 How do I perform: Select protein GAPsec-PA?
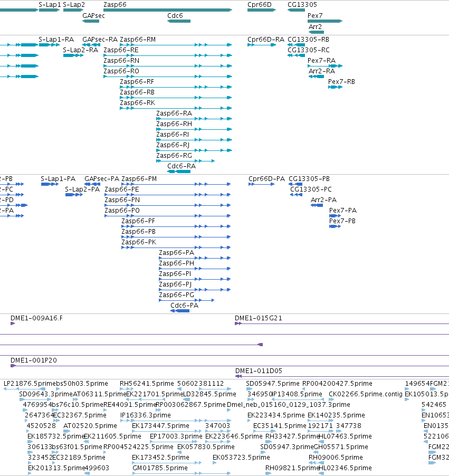102,179
